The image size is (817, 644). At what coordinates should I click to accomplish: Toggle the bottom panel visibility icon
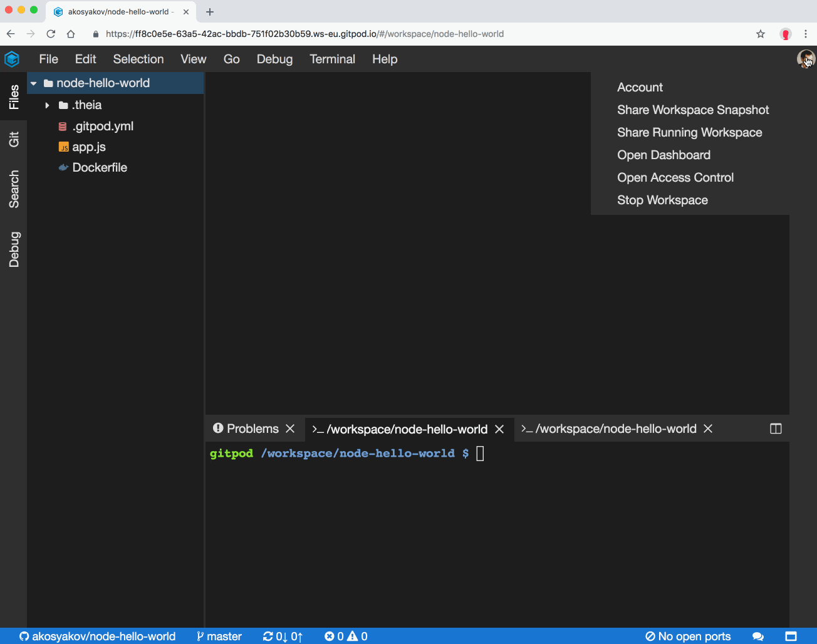point(791,636)
